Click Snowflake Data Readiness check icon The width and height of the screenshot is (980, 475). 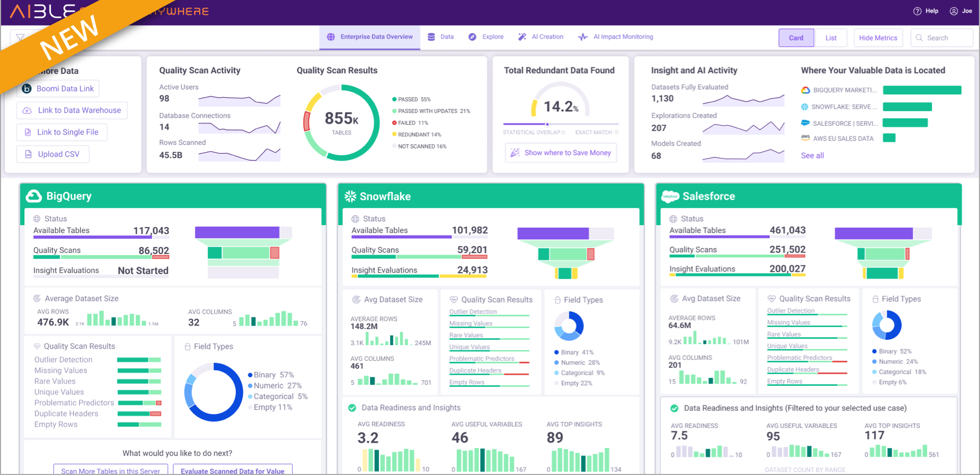(x=352, y=408)
